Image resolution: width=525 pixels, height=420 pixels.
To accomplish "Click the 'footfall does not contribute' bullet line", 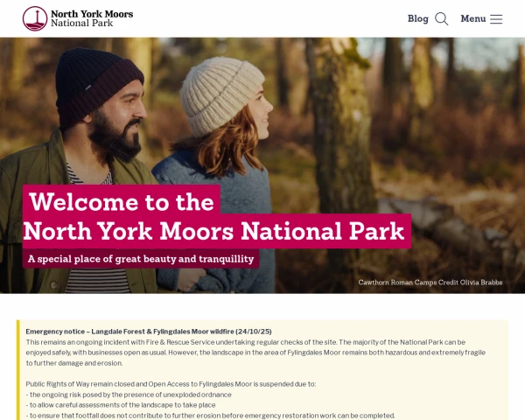I will click(x=210, y=416).
